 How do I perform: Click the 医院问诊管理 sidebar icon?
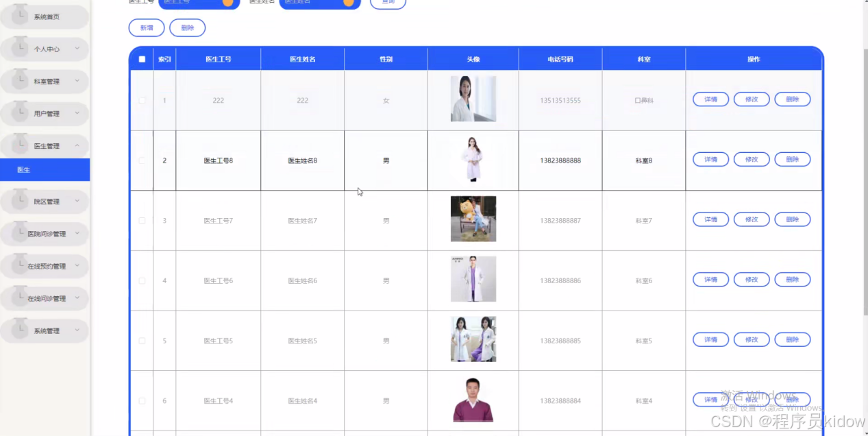click(21, 233)
